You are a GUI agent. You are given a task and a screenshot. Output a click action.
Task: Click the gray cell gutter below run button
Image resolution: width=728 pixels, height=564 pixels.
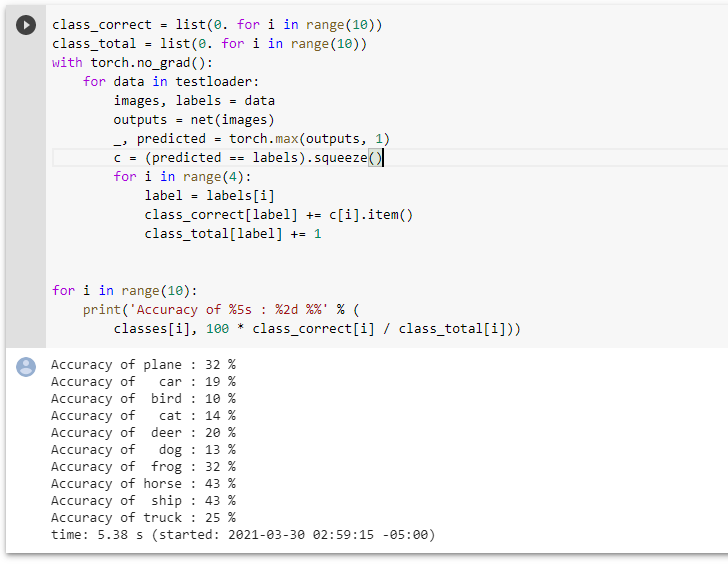(x=26, y=193)
